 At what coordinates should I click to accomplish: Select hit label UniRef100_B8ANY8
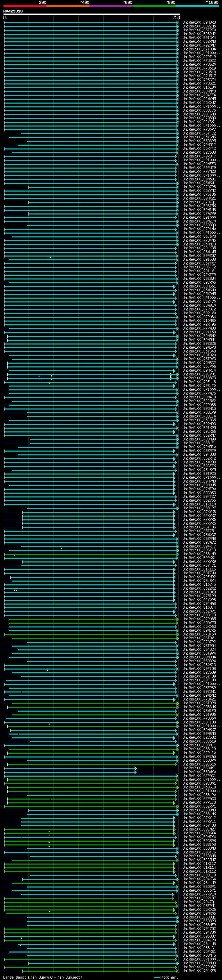(199, 91)
